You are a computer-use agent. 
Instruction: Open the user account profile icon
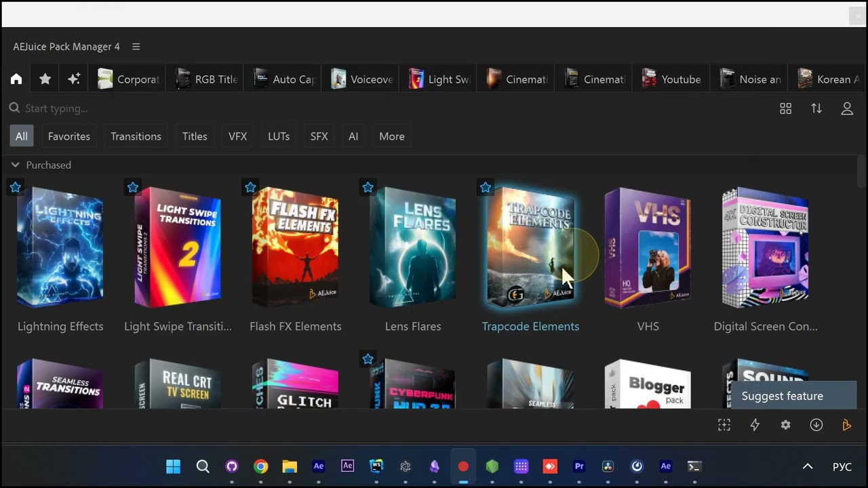coord(847,108)
